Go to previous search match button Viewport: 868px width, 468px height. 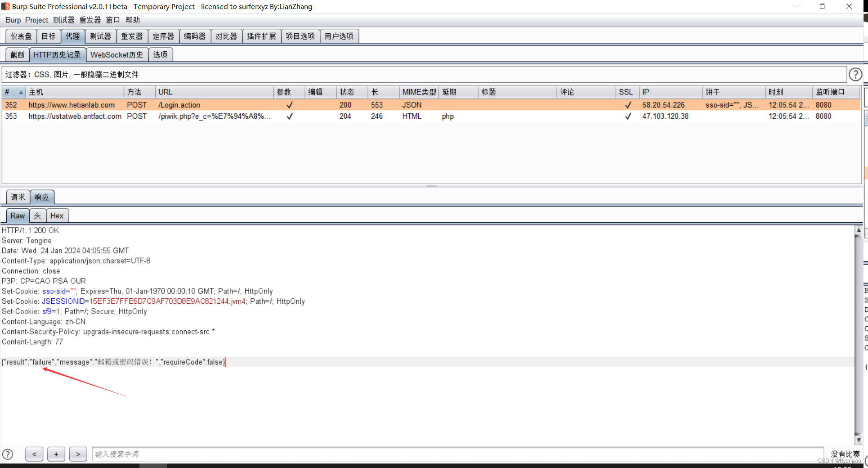coord(34,454)
